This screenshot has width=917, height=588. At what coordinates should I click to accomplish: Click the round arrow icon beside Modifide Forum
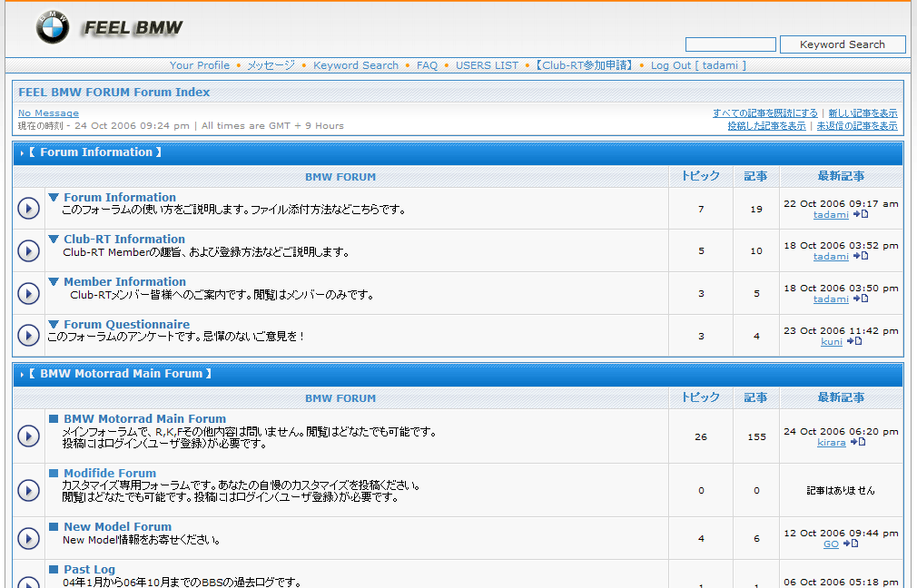tap(28, 490)
